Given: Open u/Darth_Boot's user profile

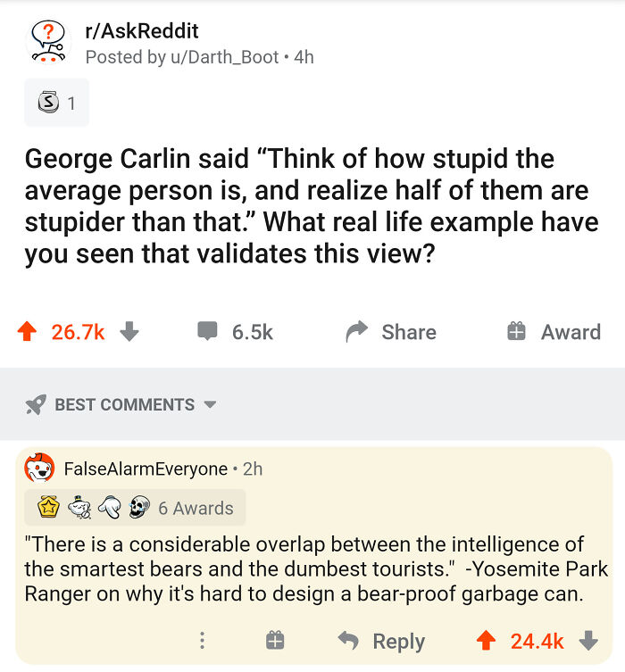Looking at the screenshot, I should tap(225, 57).
